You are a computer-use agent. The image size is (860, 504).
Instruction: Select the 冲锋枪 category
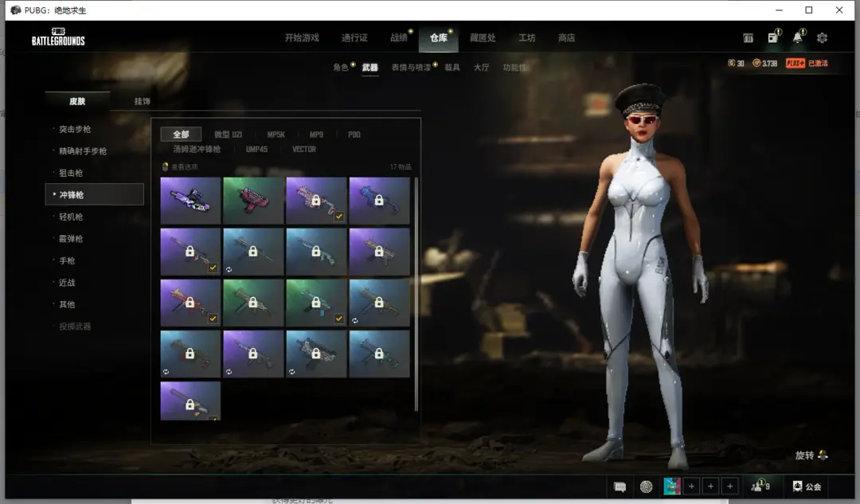coord(94,195)
